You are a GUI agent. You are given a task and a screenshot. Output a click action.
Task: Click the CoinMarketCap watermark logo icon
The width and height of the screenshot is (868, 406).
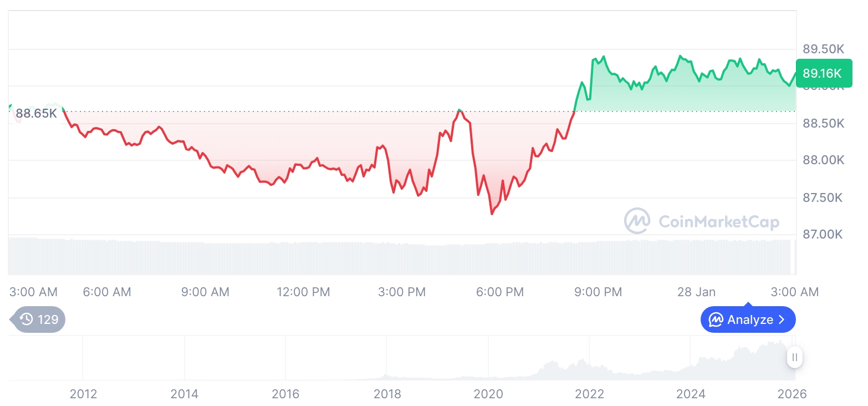coord(637,221)
